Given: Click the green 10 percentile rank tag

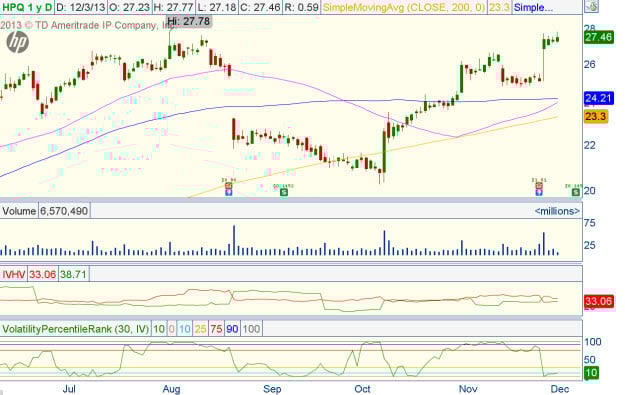Looking at the screenshot, I should (x=591, y=373).
